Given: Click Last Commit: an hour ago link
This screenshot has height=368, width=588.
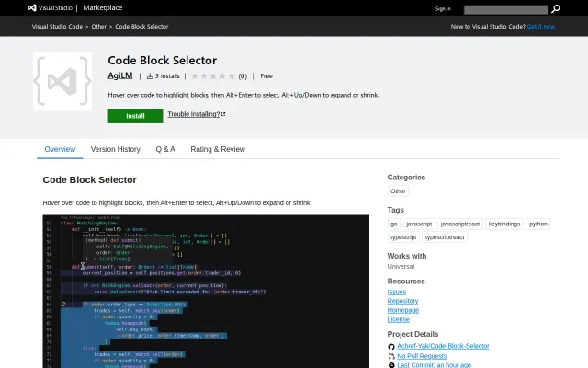Looking at the screenshot, I should click(x=434, y=365).
